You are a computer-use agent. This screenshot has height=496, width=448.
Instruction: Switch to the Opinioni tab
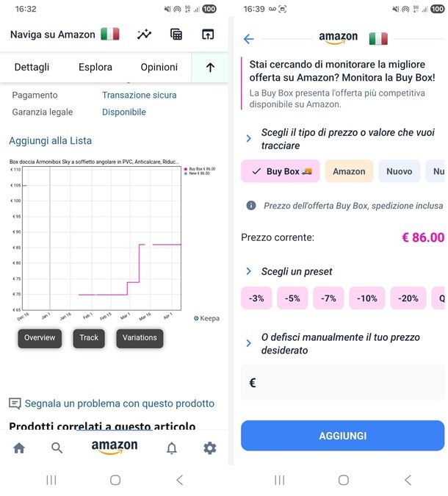point(159,68)
